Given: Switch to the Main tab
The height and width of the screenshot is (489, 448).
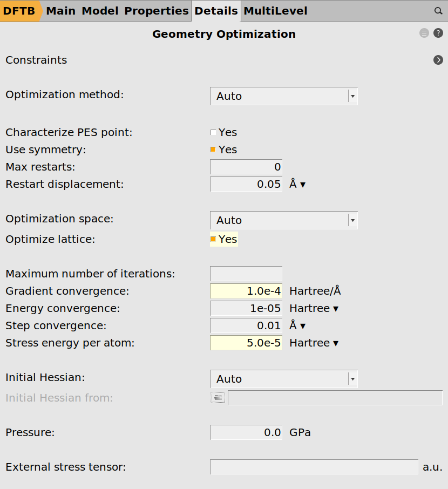Looking at the screenshot, I should (x=61, y=11).
